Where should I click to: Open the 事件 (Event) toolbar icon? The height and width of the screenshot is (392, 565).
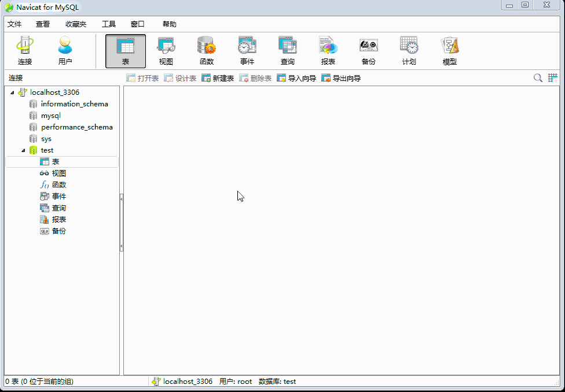247,51
